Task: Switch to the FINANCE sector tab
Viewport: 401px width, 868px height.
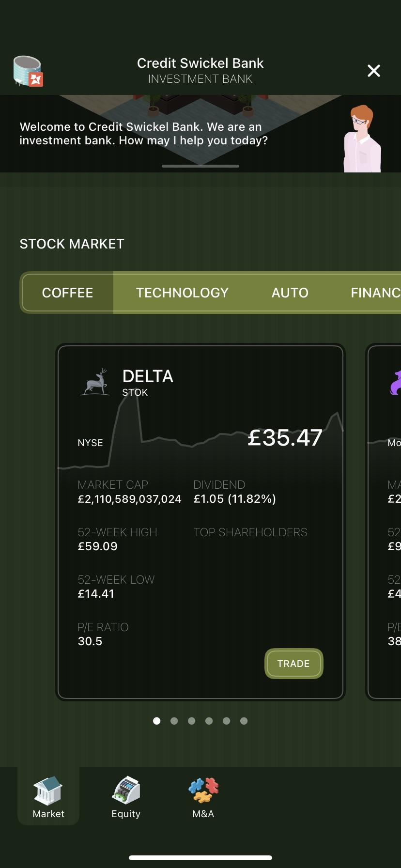Action: 375,293
